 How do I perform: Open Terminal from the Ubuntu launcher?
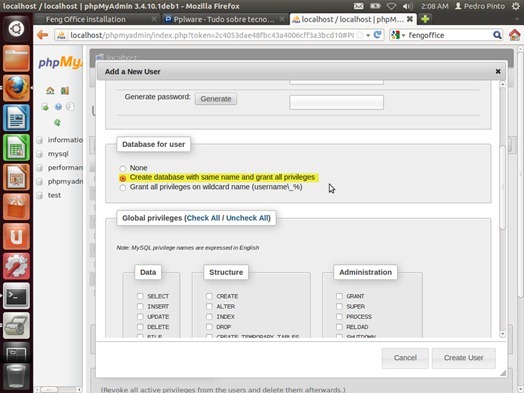click(x=16, y=296)
